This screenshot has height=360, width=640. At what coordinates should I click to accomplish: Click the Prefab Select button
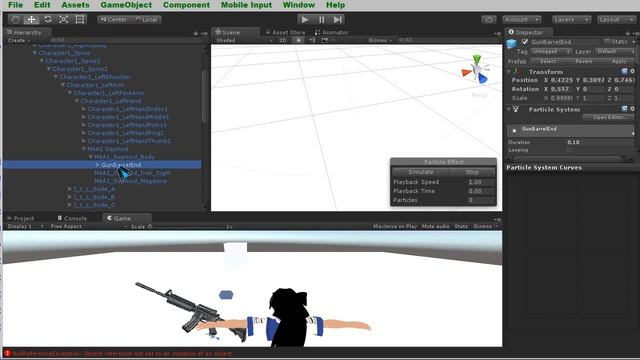point(547,61)
